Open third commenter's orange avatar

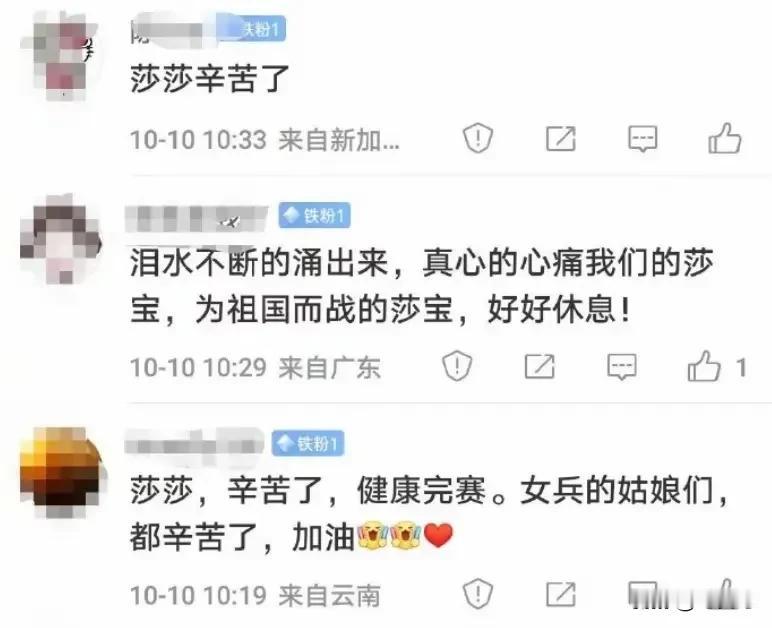pos(62,472)
